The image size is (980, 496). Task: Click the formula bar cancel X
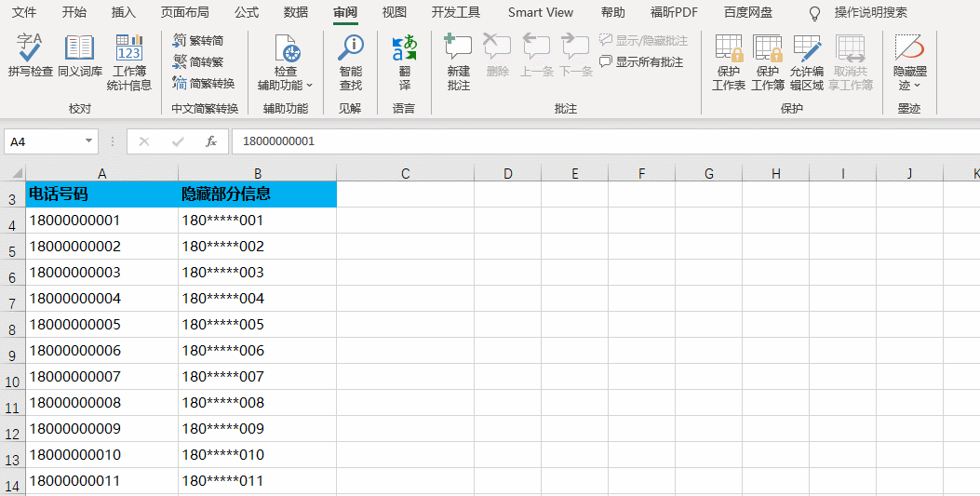[144, 141]
